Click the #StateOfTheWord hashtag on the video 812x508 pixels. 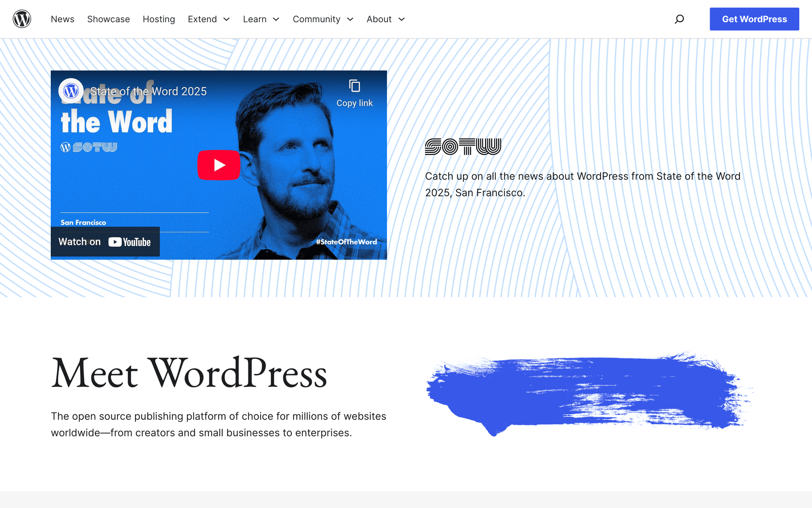(347, 242)
